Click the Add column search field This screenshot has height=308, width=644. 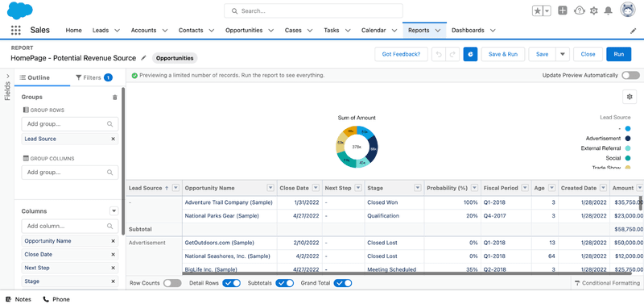(x=70, y=227)
